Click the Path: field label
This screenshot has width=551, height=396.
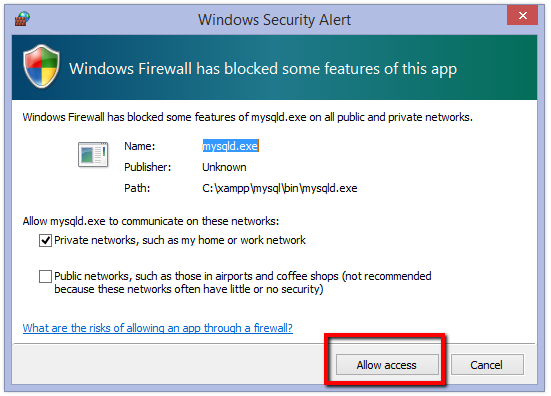(137, 188)
